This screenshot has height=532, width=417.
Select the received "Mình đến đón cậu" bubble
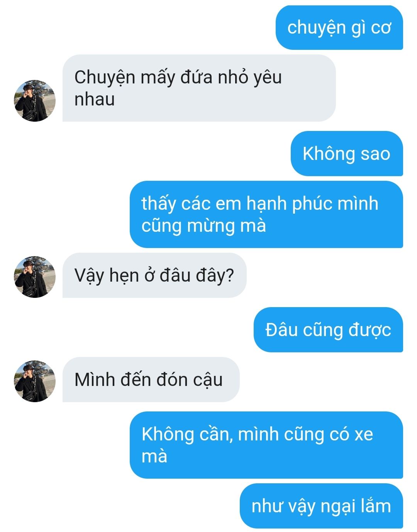151,379
